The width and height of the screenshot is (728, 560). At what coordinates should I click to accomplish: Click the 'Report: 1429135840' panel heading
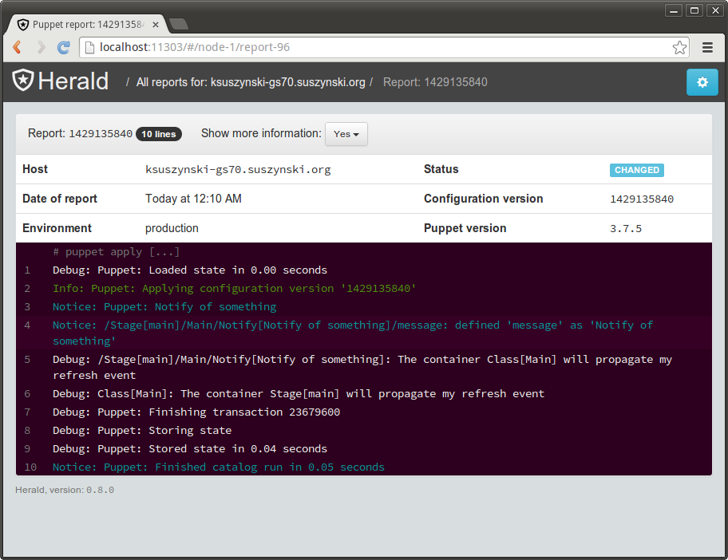[80, 134]
